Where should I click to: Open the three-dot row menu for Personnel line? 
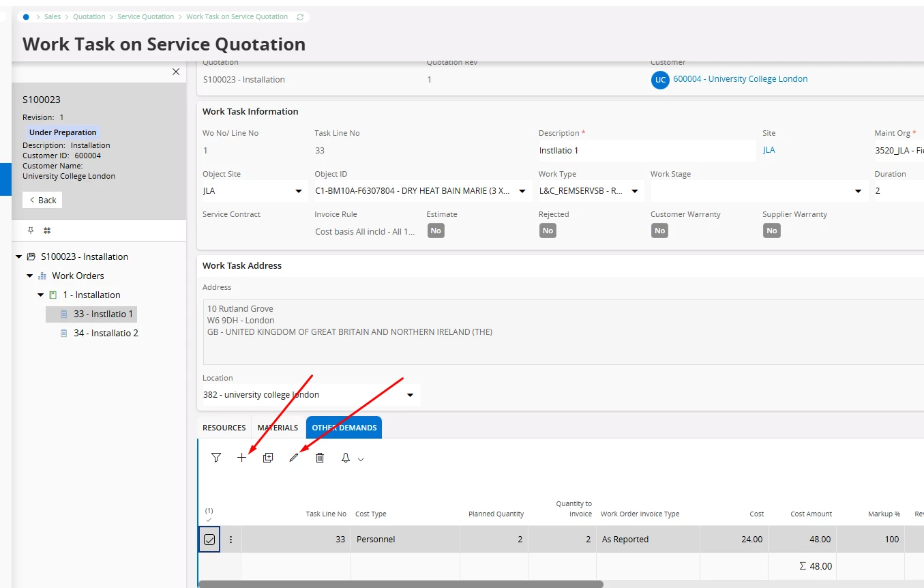[x=230, y=540]
